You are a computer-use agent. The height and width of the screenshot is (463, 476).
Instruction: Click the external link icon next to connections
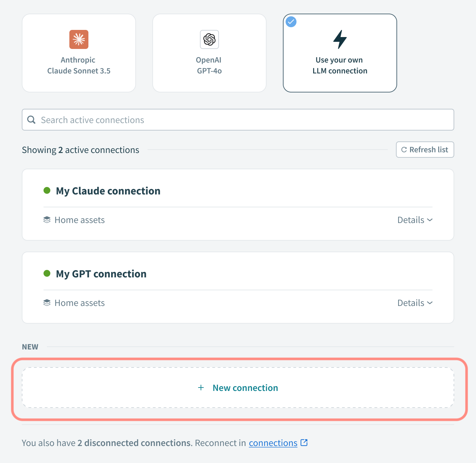pyautogui.click(x=304, y=443)
